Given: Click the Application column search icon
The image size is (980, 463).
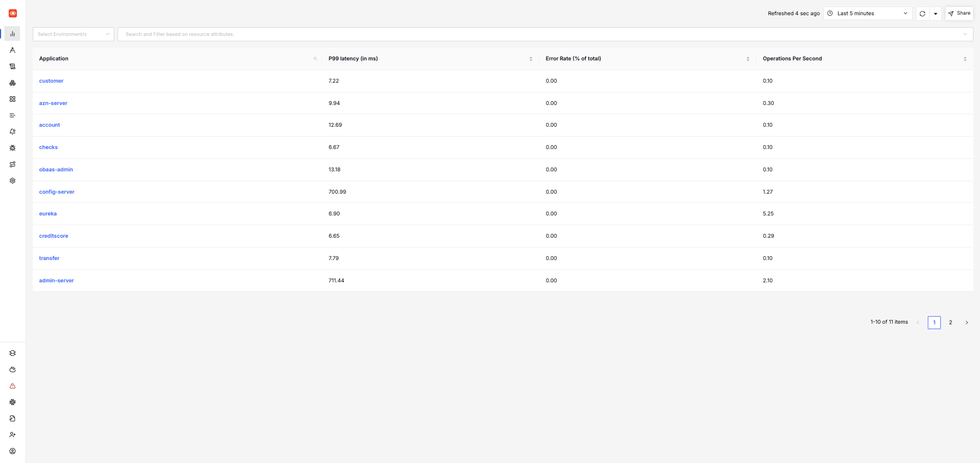Looking at the screenshot, I should [x=315, y=59].
